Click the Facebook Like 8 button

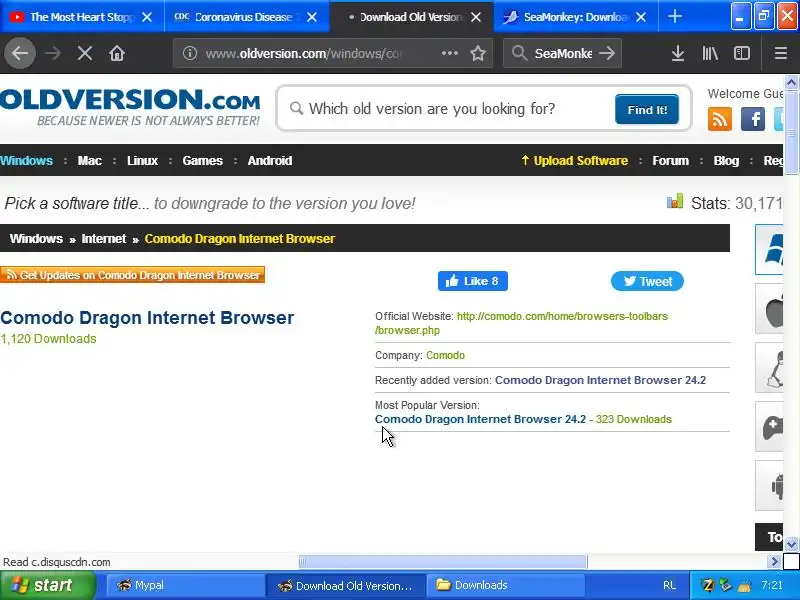(x=472, y=281)
